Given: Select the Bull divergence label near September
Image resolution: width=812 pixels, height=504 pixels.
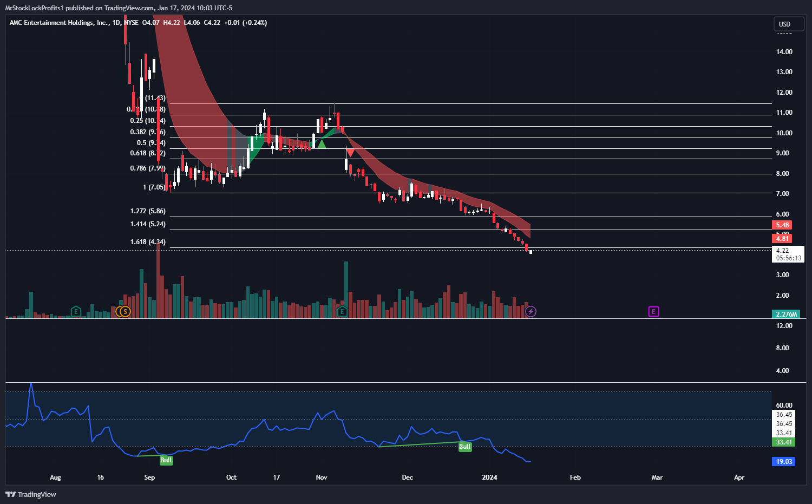Looking at the screenshot, I should (x=166, y=460).
